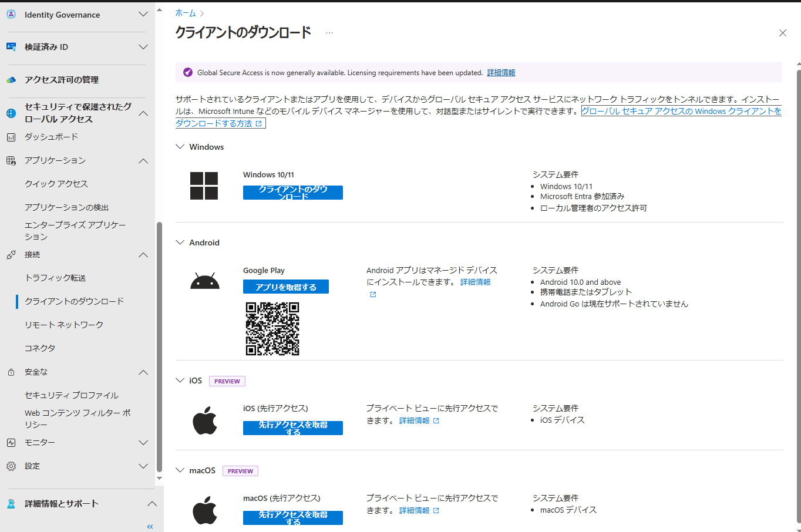Open コネクタ in the sidebar
Screen dimensions: 801x532
40,348
